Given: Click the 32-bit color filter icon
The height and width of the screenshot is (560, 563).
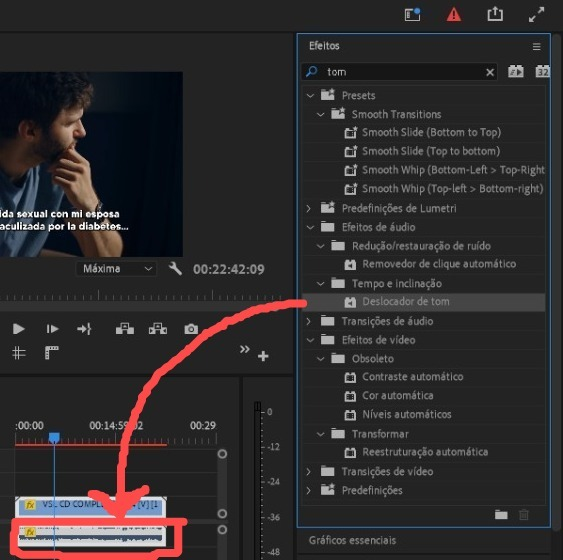Looking at the screenshot, I should [542, 72].
